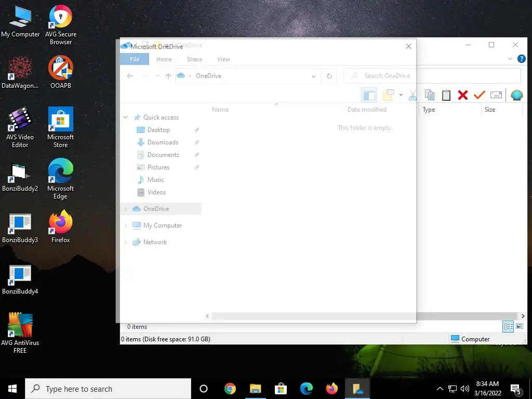Select My Computer in the navigation pane
The image size is (532, 399).
(163, 225)
